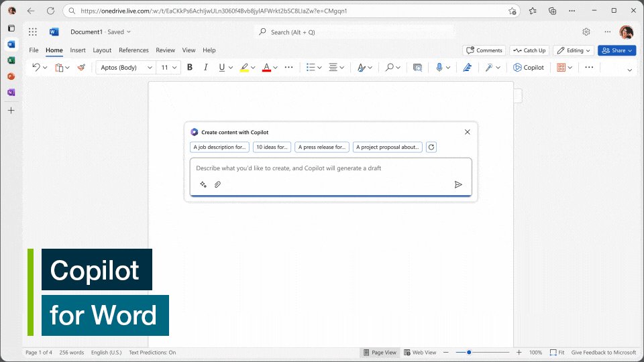644x362 pixels.
Task: Choose '10 ideas for...' suggestion
Action: click(x=272, y=147)
